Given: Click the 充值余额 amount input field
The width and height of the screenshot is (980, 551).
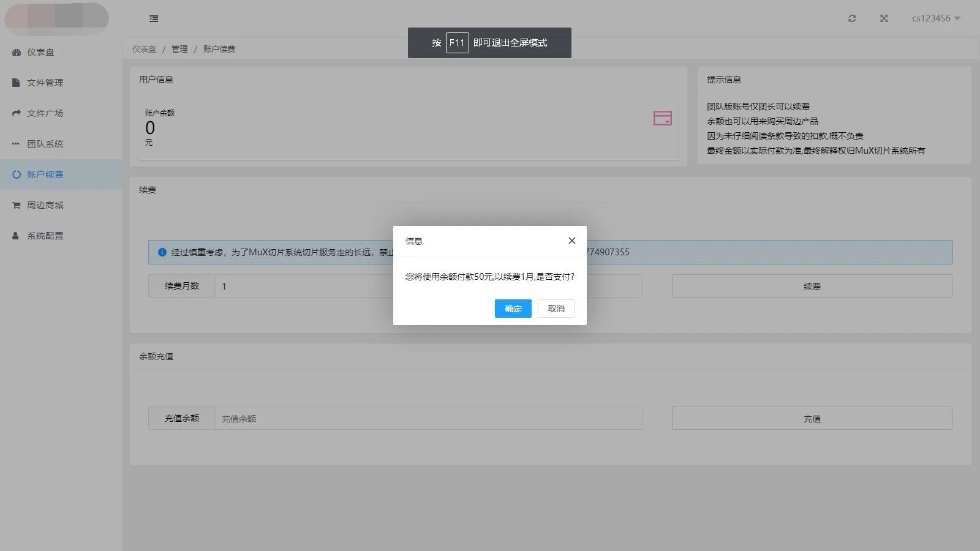Looking at the screenshot, I should pos(428,419).
